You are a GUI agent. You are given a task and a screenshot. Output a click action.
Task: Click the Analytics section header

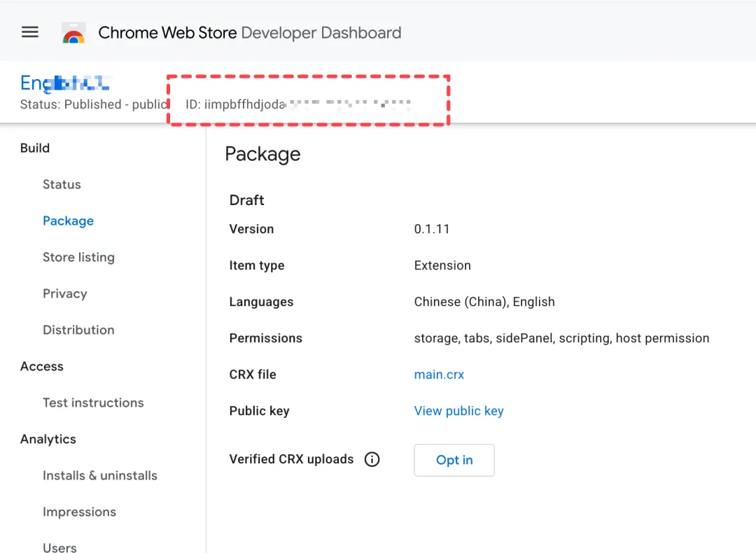48,439
